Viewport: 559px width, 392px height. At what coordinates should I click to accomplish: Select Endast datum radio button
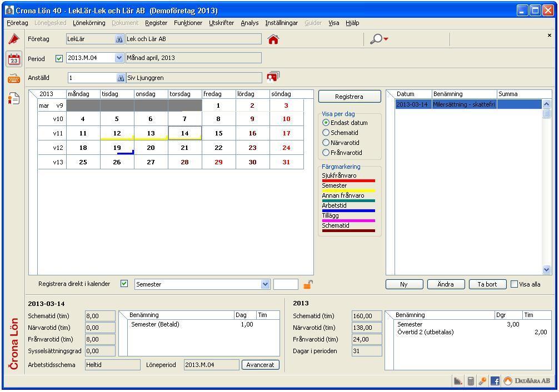tap(326, 123)
